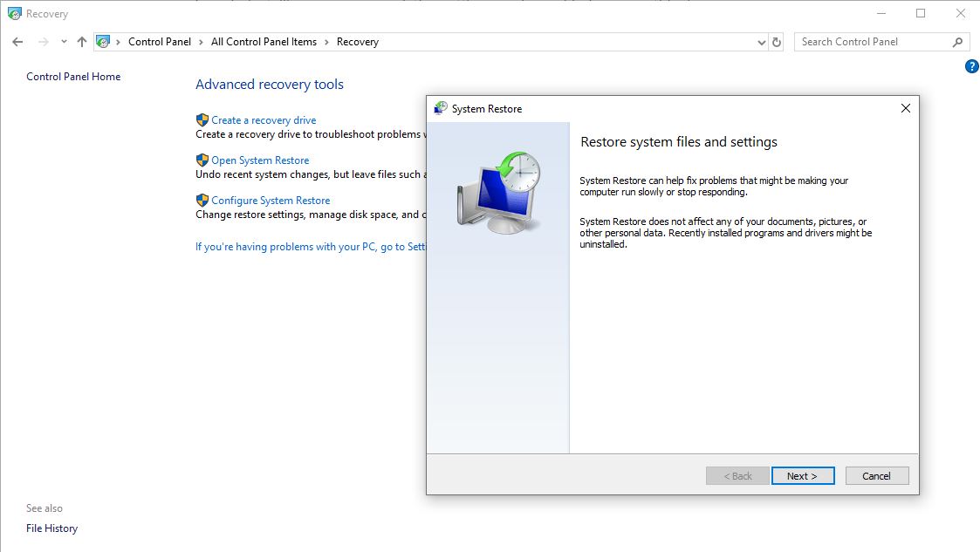
Task: Click the 'Advanced recovery tools' heading
Action: [270, 85]
